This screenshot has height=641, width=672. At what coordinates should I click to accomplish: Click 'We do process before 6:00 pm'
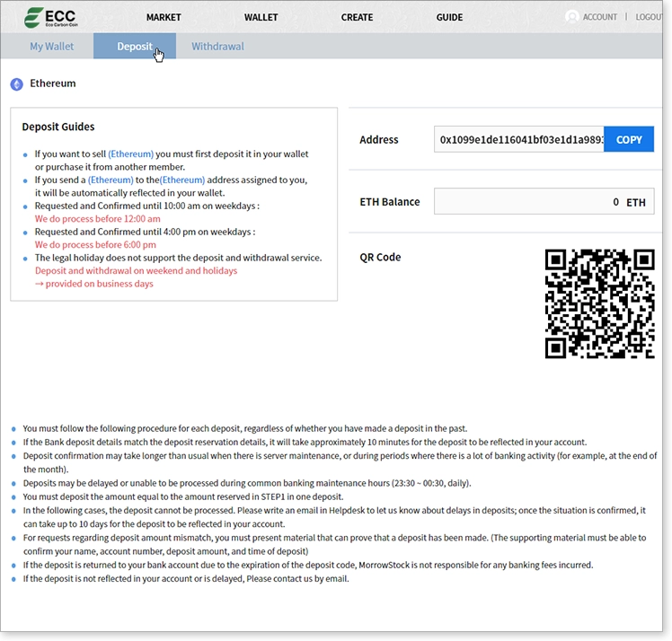(x=95, y=245)
